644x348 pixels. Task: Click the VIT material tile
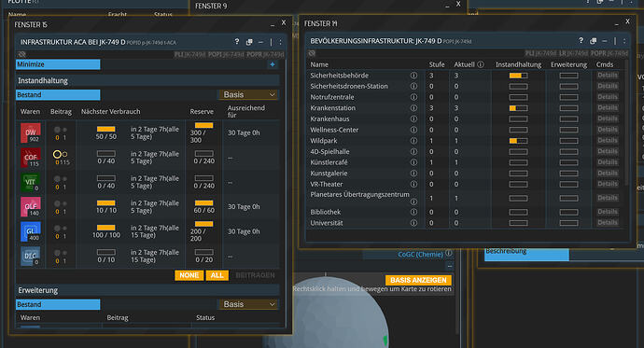click(31, 182)
